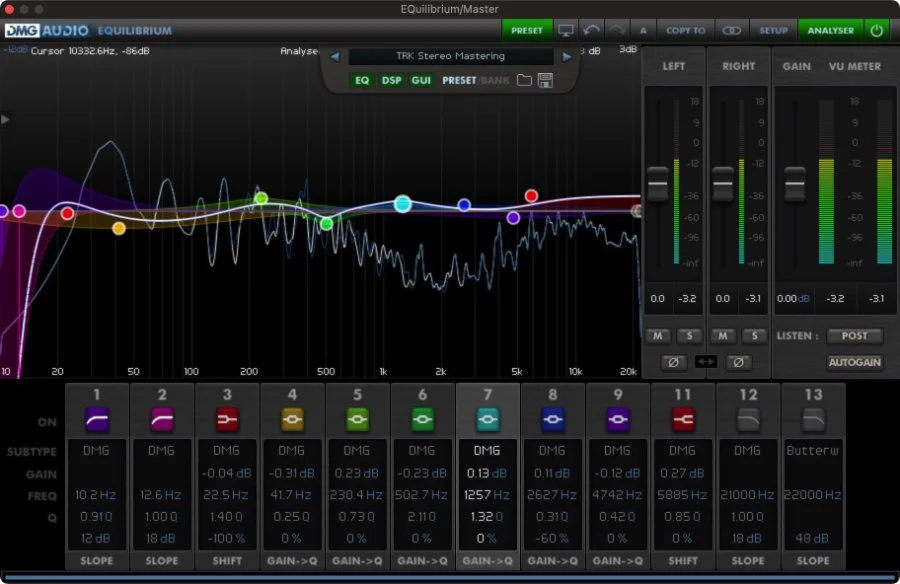
Task: Enable AUTOGAIN in the meter section
Action: [855, 362]
